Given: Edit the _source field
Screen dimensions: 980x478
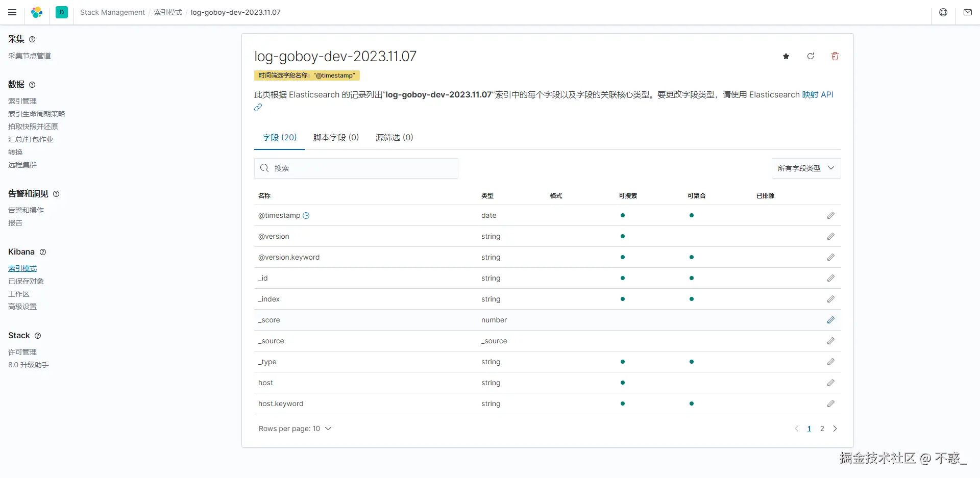Looking at the screenshot, I should pyautogui.click(x=831, y=341).
